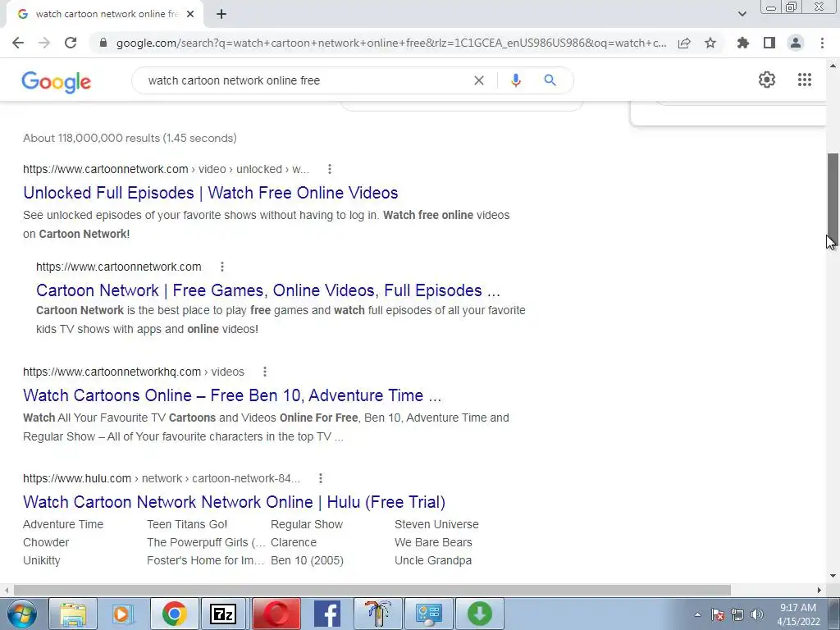
Task: Reload the current page
Action: click(71, 43)
